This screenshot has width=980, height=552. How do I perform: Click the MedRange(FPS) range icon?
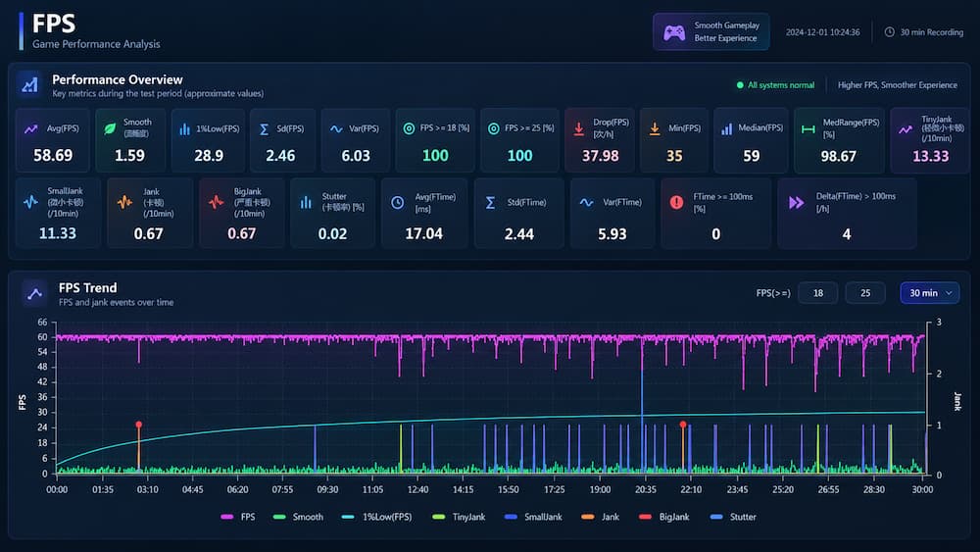808,129
